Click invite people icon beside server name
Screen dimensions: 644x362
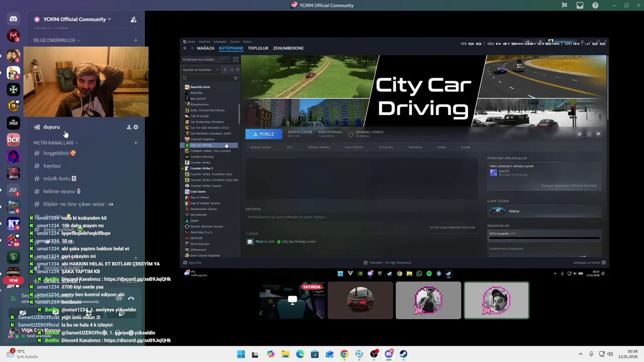(x=133, y=20)
